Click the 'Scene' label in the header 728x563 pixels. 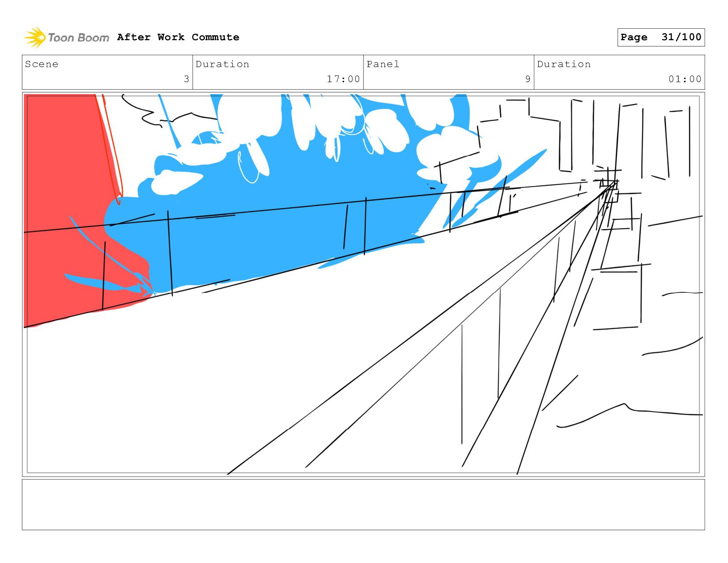click(41, 64)
